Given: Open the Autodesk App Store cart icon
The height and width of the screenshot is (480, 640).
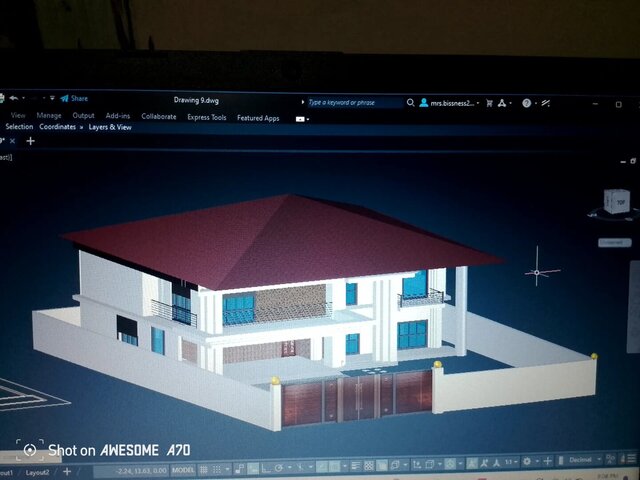Looking at the screenshot, I should [x=489, y=103].
